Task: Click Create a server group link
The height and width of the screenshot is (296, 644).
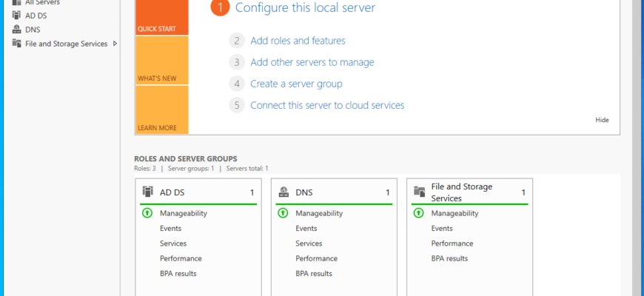Action: (x=296, y=84)
